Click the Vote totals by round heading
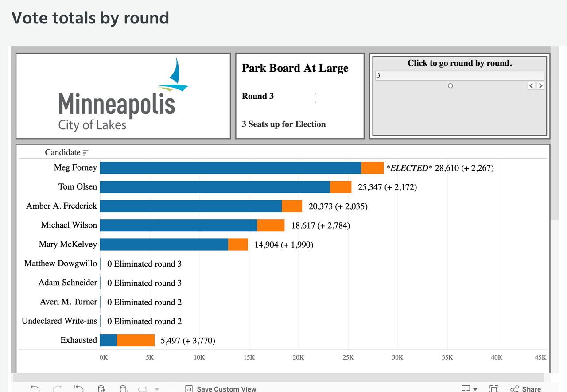The height and width of the screenshot is (392, 567). (90, 18)
